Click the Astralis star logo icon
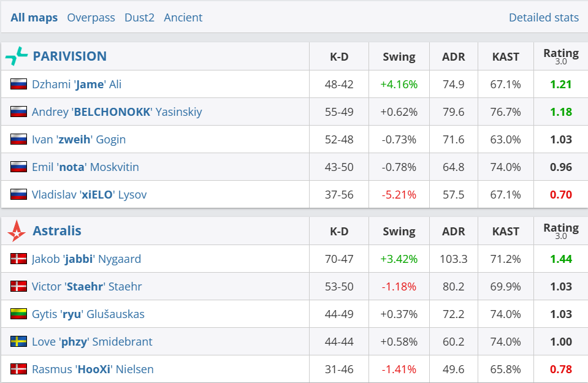588x383 pixels. click(17, 231)
